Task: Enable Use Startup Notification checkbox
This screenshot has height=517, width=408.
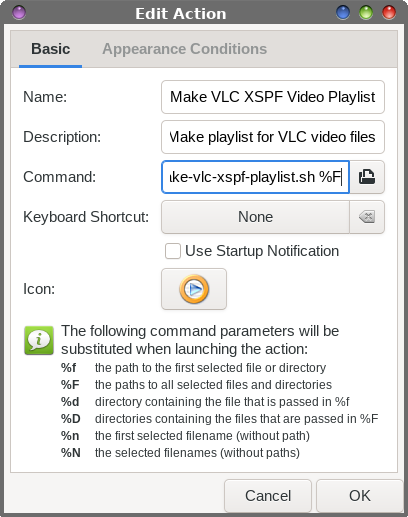Action: 173,251
